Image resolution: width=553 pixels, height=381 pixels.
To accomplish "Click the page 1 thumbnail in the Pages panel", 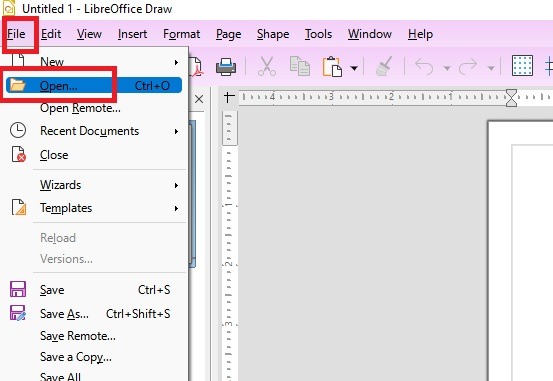I will [x=193, y=194].
